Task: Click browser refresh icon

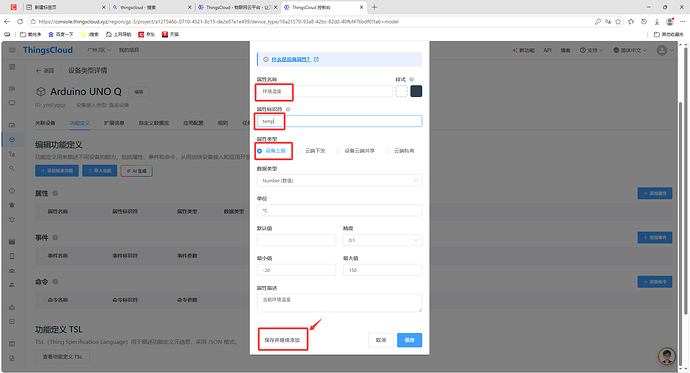Action: coord(20,21)
